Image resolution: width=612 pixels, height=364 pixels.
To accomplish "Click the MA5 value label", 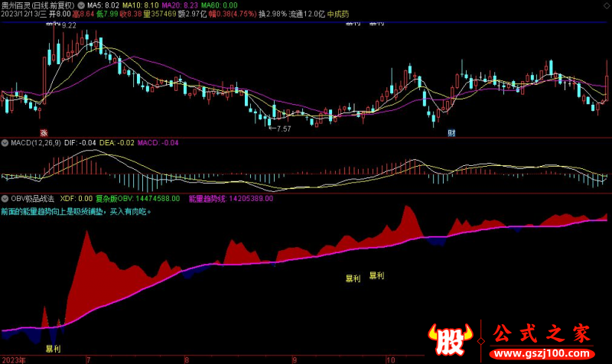I will tap(103, 5).
